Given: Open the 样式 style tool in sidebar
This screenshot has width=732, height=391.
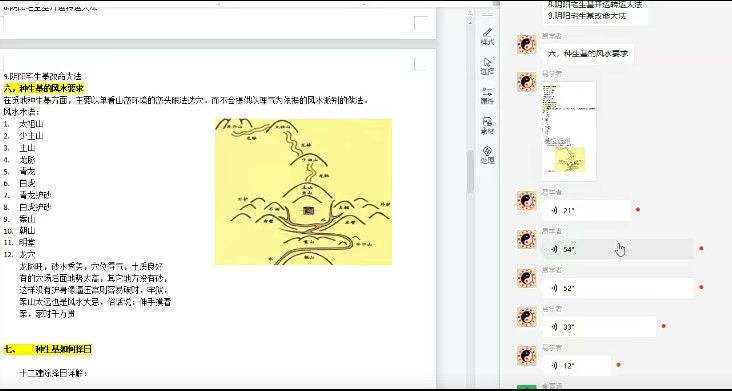Looking at the screenshot, I should click(x=487, y=36).
